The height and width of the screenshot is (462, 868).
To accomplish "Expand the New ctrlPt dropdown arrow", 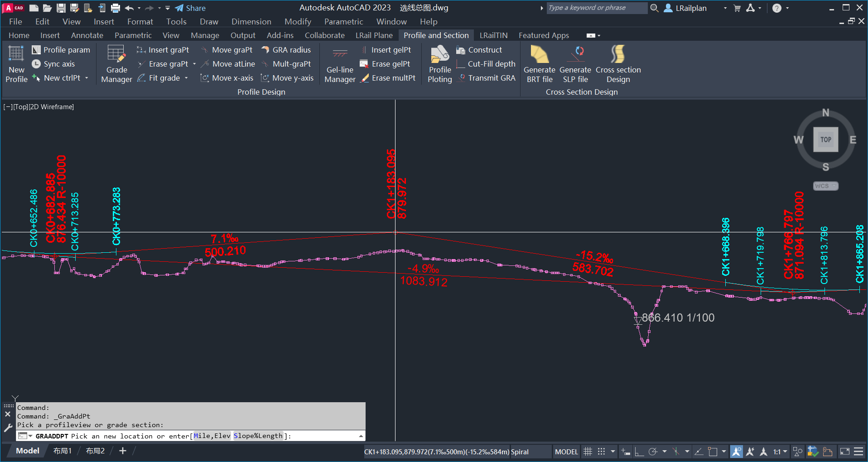I will pos(87,78).
